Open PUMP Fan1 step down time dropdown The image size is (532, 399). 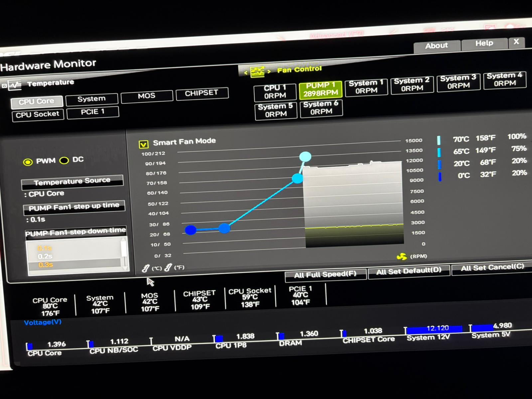[75, 232]
